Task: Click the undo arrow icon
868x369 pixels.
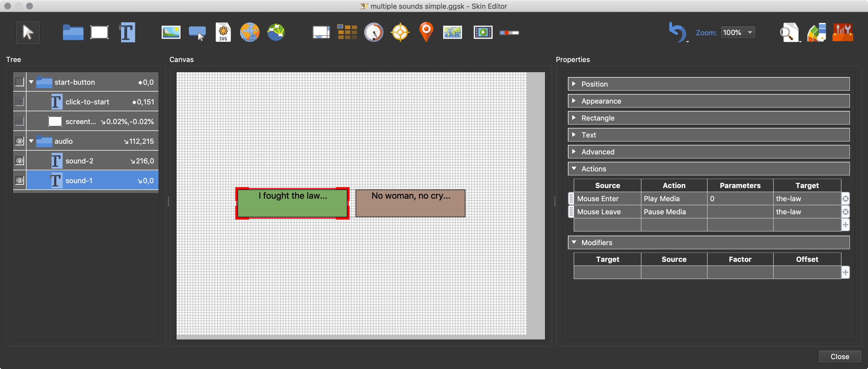Action: tap(676, 32)
